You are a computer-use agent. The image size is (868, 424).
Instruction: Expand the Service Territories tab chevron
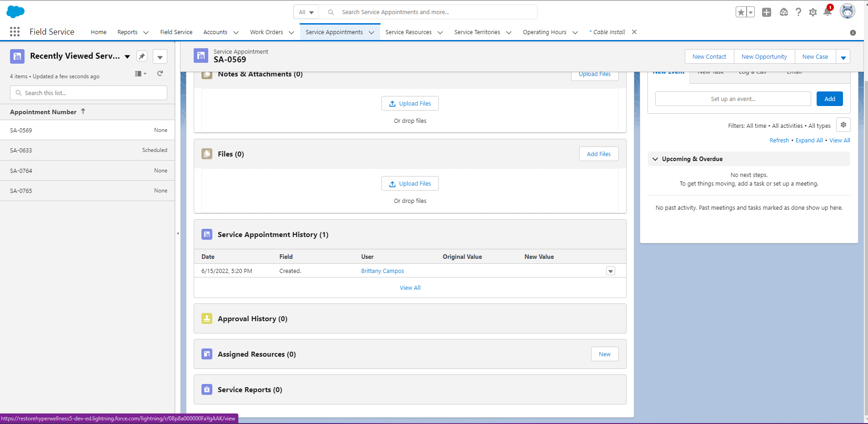509,32
